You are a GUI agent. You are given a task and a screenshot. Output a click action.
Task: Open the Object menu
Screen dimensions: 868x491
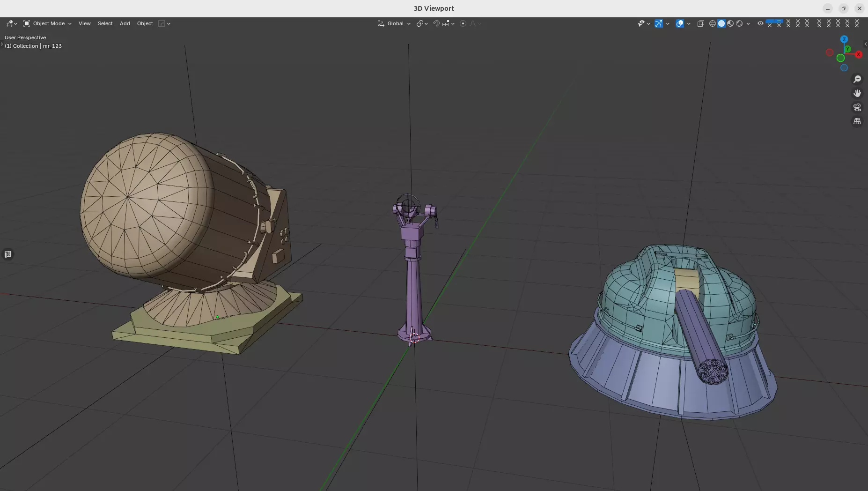pos(145,23)
